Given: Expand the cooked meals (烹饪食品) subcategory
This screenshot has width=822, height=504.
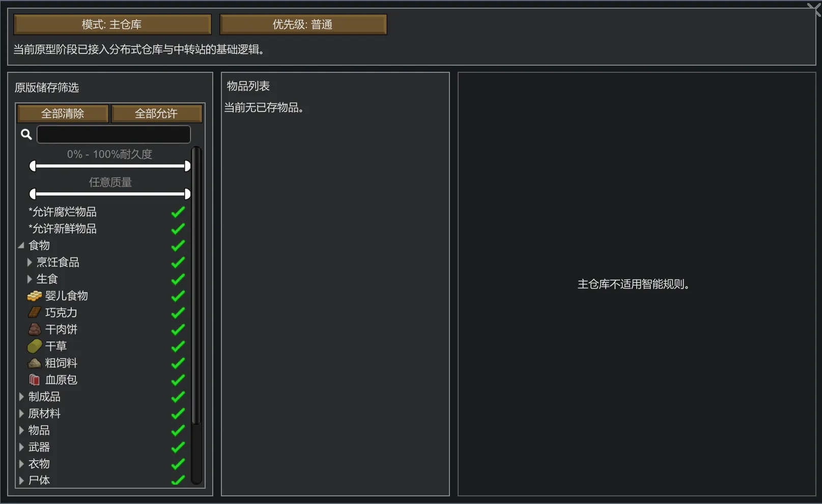Looking at the screenshot, I should 30,262.
